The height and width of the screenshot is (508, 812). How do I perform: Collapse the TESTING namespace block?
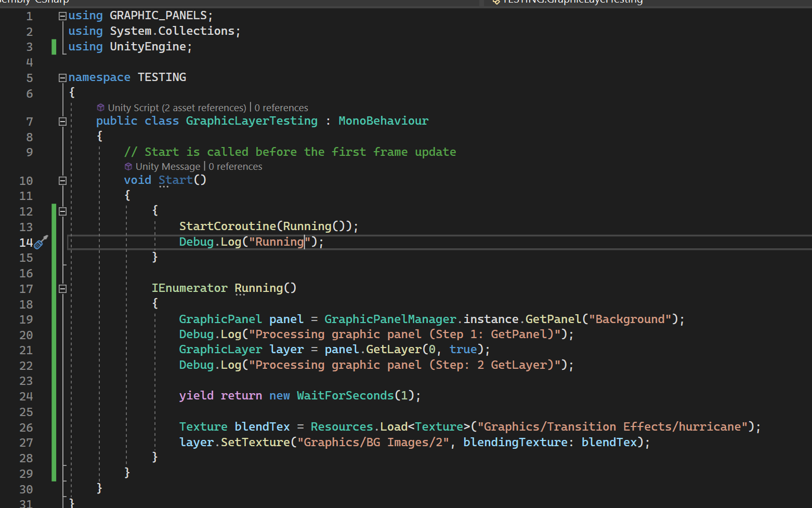[62, 78]
